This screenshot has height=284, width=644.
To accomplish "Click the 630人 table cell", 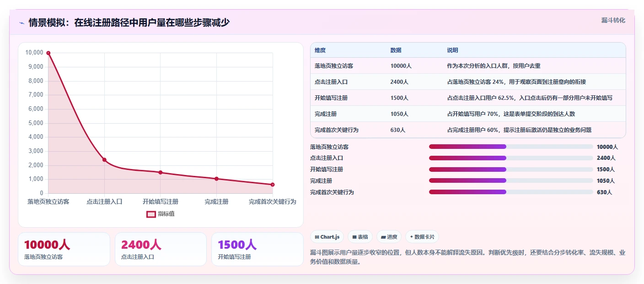I will click(x=398, y=130).
